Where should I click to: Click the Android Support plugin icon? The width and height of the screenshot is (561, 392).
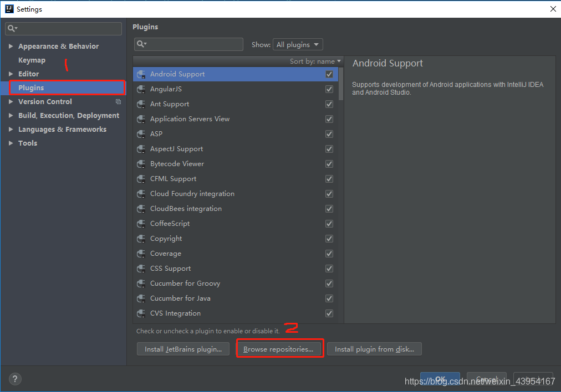[x=141, y=74]
